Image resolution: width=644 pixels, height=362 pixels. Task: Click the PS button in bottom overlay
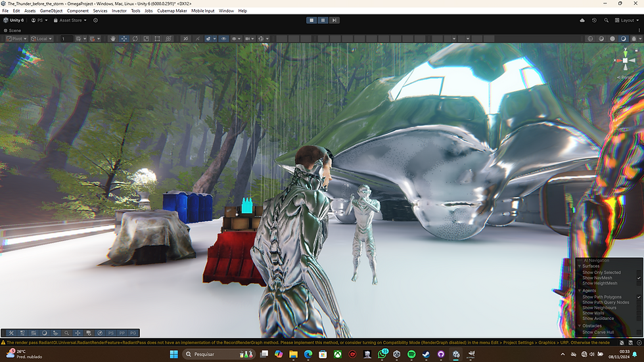coord(111,333)
